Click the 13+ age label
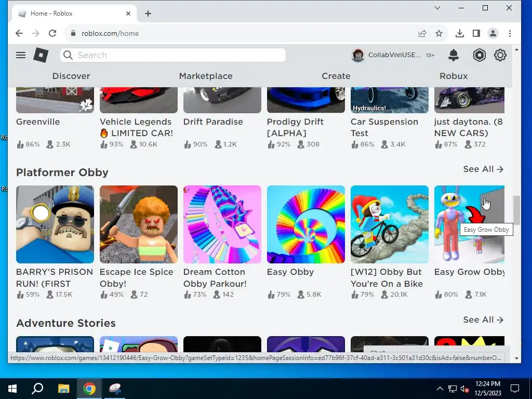 click(x=430, y=55)
